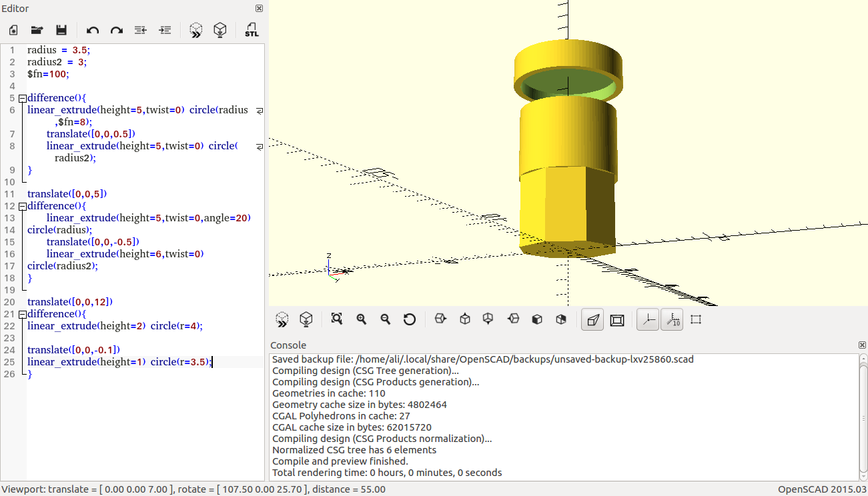Zoom the 3D view to fit the model
The image size is (868, 496).
(337, 319)
